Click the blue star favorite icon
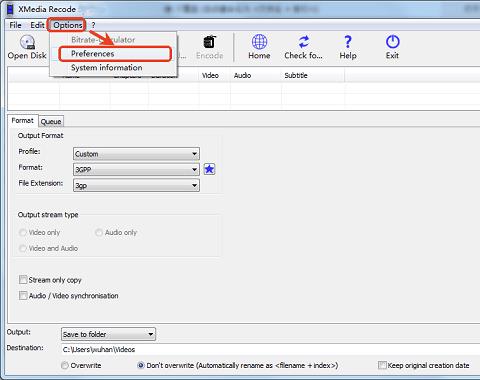Screen dimensions: 480x380 (x=209, y=169)
